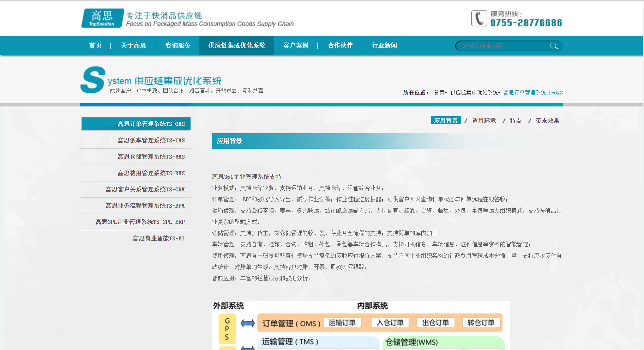
Task: Switch to the 适用环境 tab
Action: [x=484, y=121]
